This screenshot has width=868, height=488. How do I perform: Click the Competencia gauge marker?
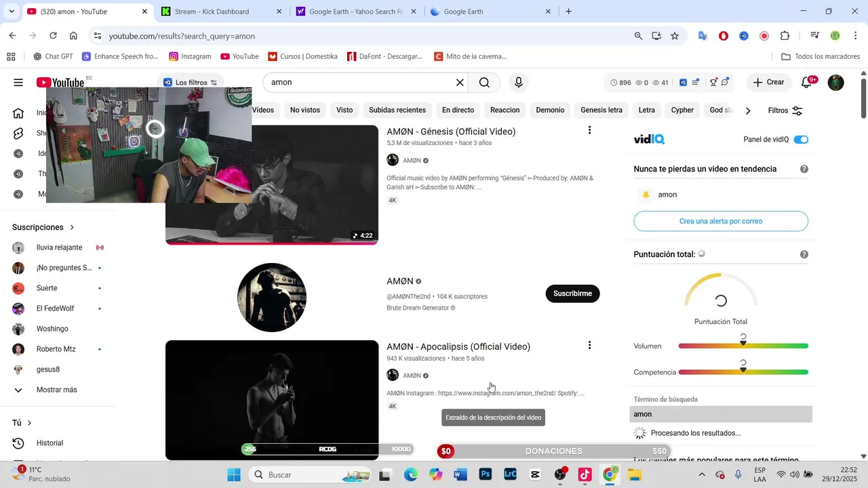(743, 370)
